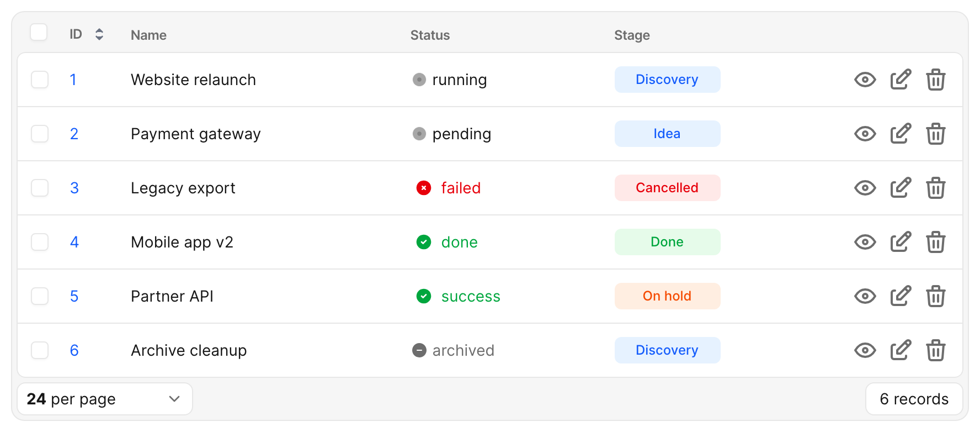The image size is (980, 432).
Task: Click the Cancelled stage badge
Action: [x=667, y=188]
